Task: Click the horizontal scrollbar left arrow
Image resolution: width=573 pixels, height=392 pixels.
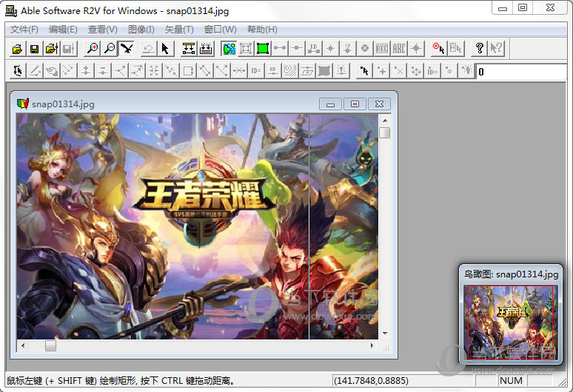Action: click(x=23, y=345)
